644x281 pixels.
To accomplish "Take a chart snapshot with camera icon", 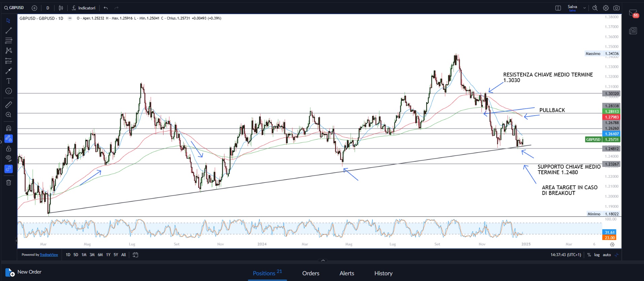I will [616, 8].
